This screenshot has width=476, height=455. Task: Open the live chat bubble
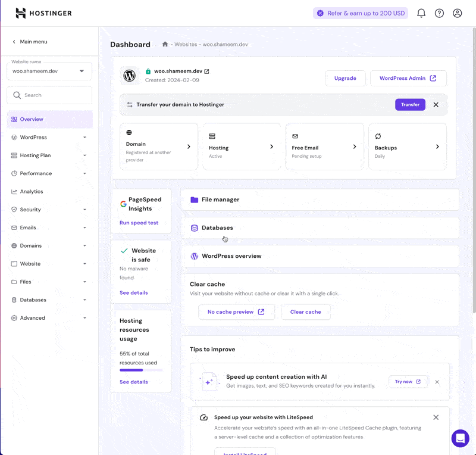pos(460,438)
